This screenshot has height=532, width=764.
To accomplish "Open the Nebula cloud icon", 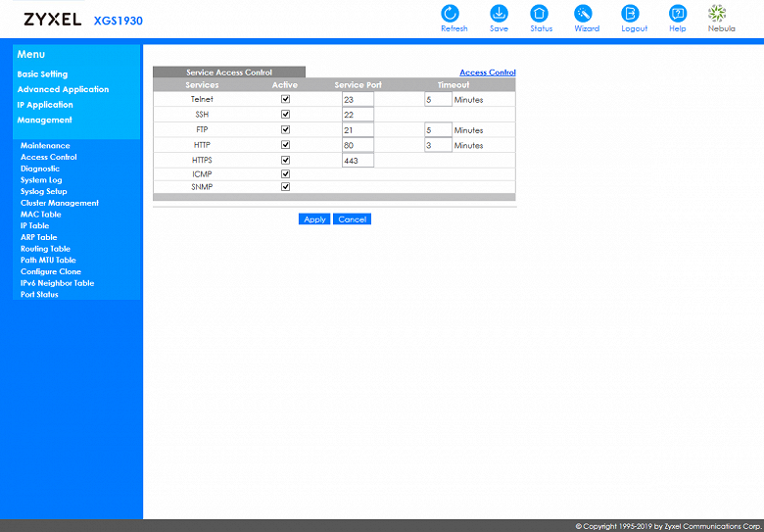I will (x=717, y=13).
